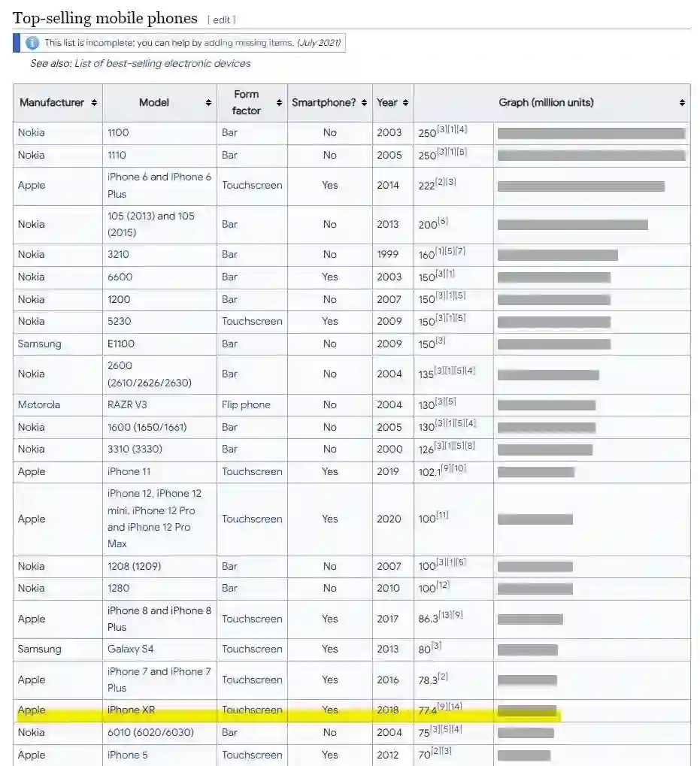Open the Nokia 1280 model link
This screenshot has width=700, height=766.
coord(118,588)
